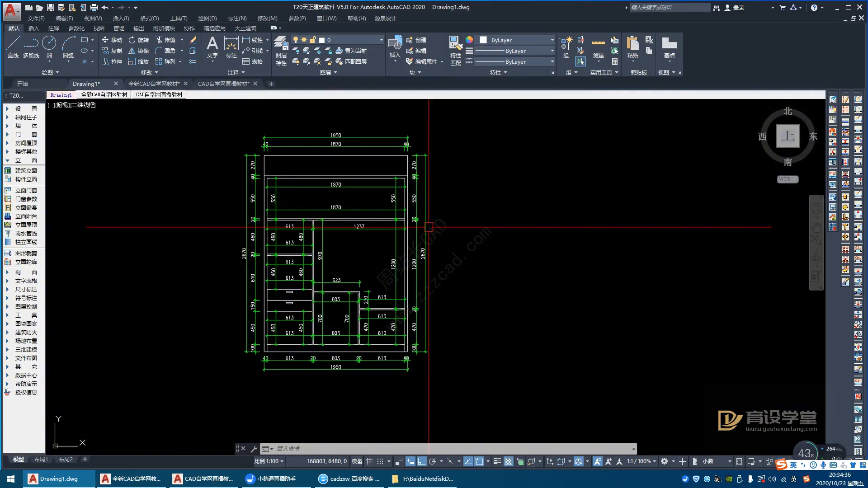Image resolution: width=868 pixels, height=488 pixels.
Task: Open the 绘图(D) menu
Action: [x=208, y=18]
